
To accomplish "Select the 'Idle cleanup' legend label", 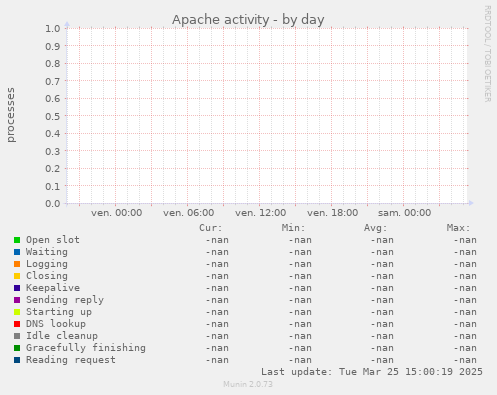I will (x=62, y=336).
